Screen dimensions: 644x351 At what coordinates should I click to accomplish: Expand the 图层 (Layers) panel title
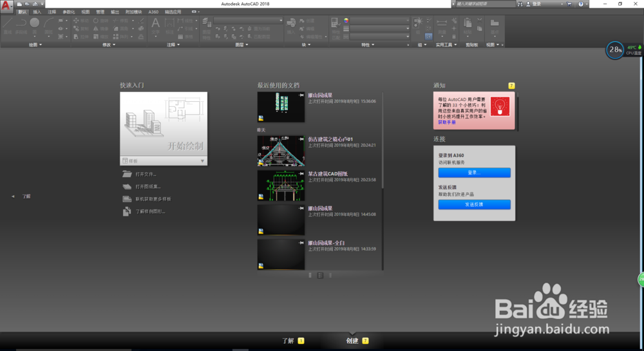coord(241,44)
